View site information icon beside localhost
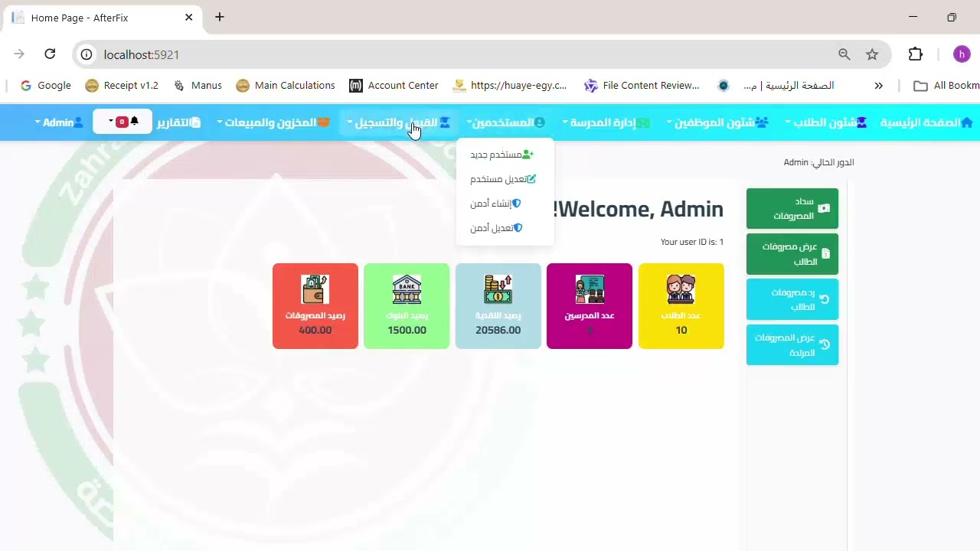This screenshot has width=980, height=551. (87, 54)
